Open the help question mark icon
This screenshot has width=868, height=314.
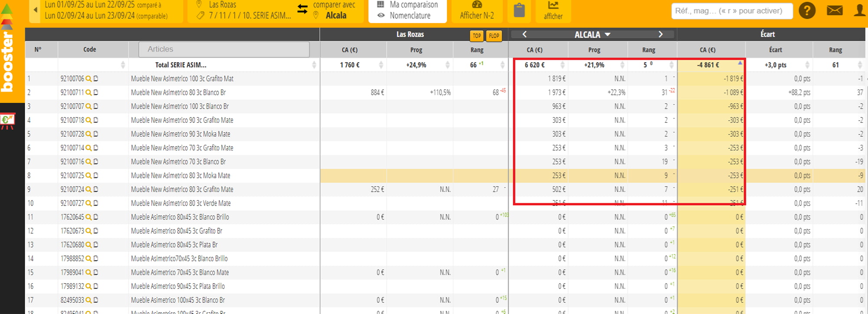click(x=807, y=10)
